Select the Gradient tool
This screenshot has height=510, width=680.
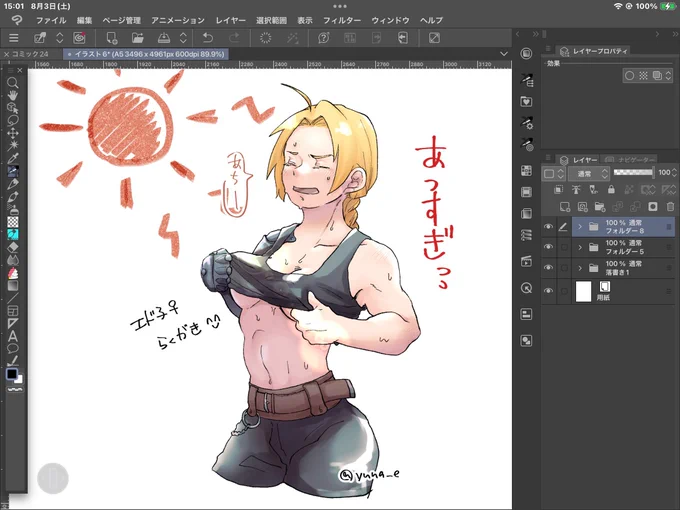point(13,285)
